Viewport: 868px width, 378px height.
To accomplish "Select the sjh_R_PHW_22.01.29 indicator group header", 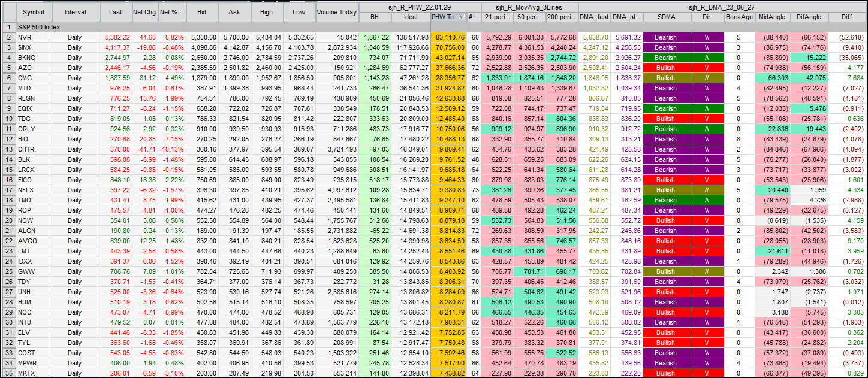I will coord(419,7).
